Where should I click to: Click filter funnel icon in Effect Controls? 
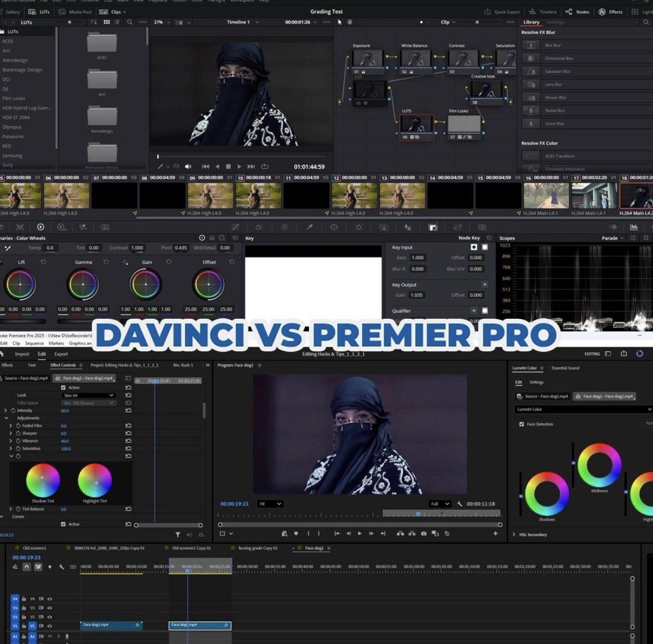click(x=178, y=534)
